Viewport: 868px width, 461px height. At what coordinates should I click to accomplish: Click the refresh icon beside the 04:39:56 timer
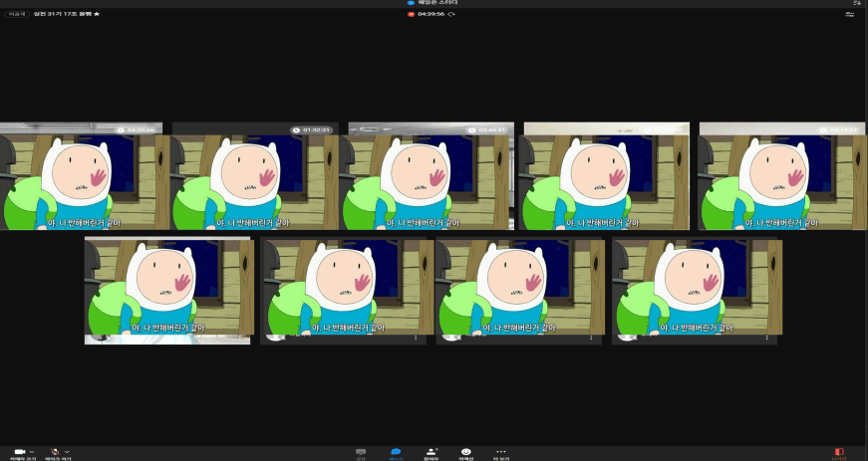click(451, 14)
